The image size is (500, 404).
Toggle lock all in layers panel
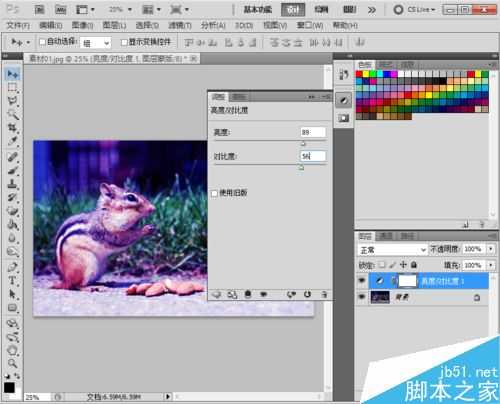(414, 265)
